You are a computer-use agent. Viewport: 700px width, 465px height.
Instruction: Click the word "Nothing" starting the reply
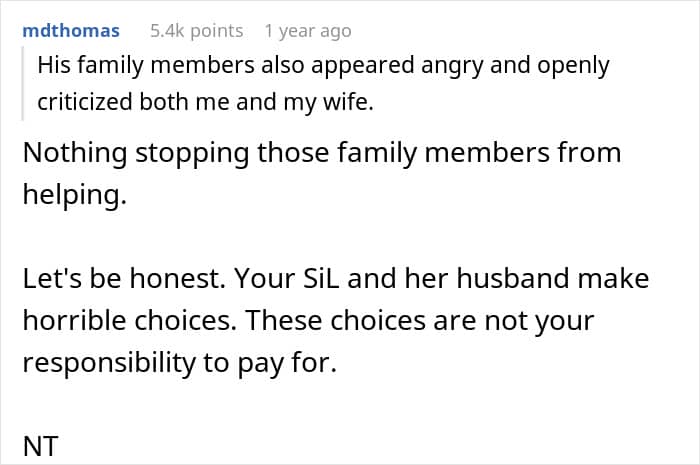(x=75, y=153)
